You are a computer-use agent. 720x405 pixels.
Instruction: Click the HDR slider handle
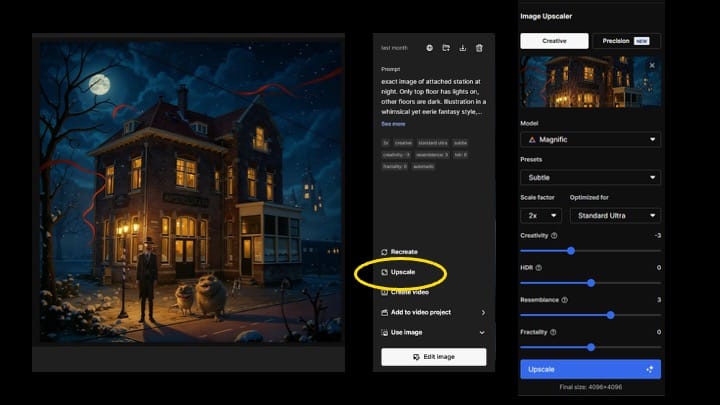click(x=591, y=283)
